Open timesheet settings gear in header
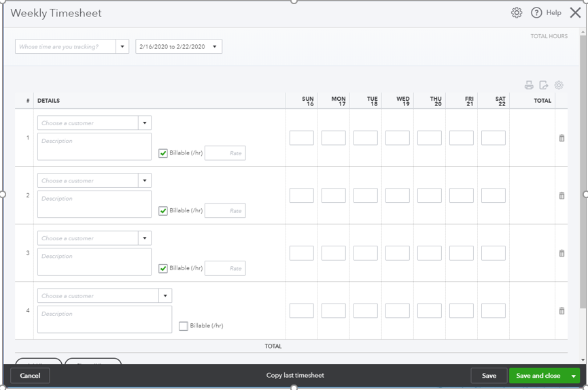The width and height of the screenshot is (588, 390). 517,13
